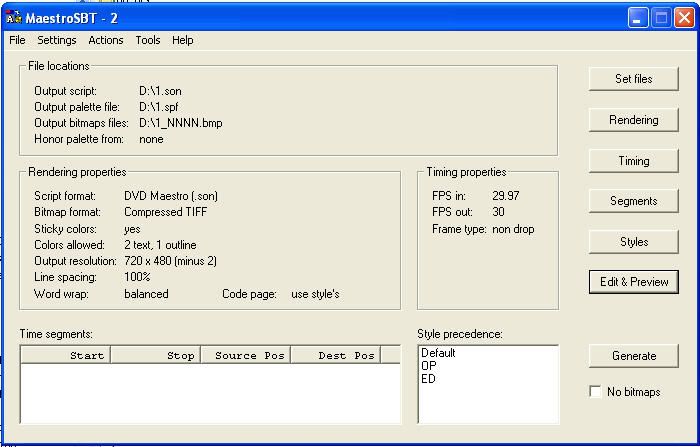Click the Honor palette from value none

pos(151,139)
